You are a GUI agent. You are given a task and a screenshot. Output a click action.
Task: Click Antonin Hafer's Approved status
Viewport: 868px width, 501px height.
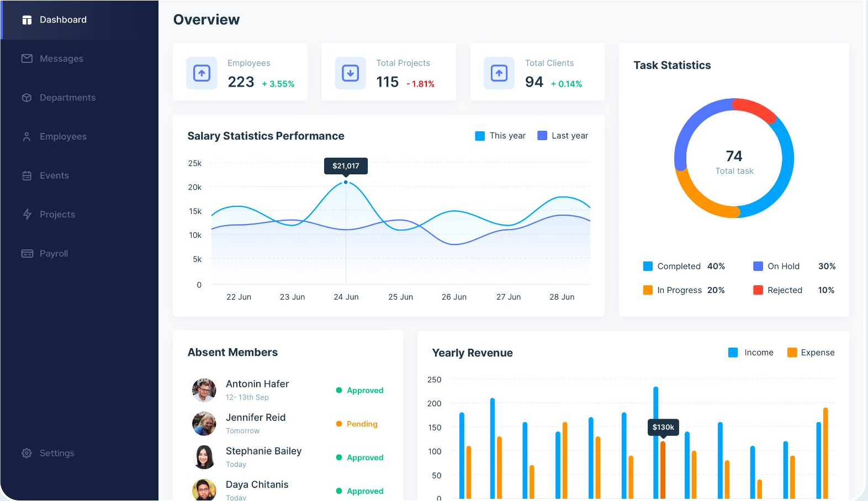pos(359,390)
